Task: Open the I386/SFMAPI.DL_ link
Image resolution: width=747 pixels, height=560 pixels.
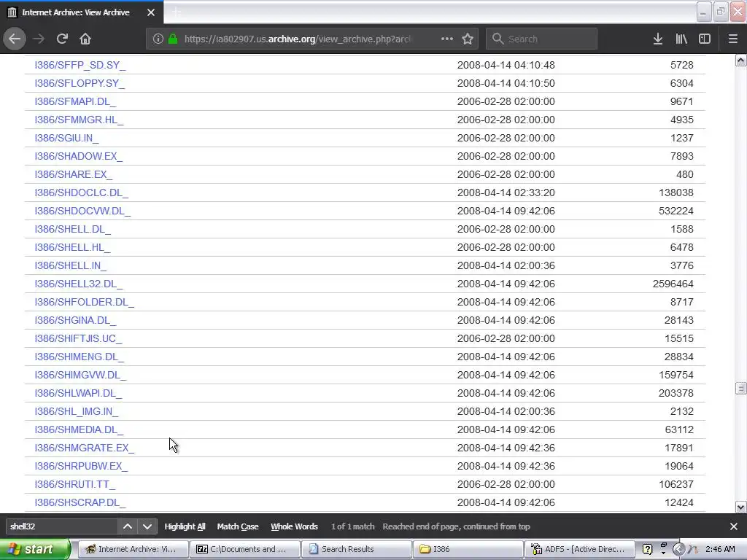Action: tap(75, 101)
